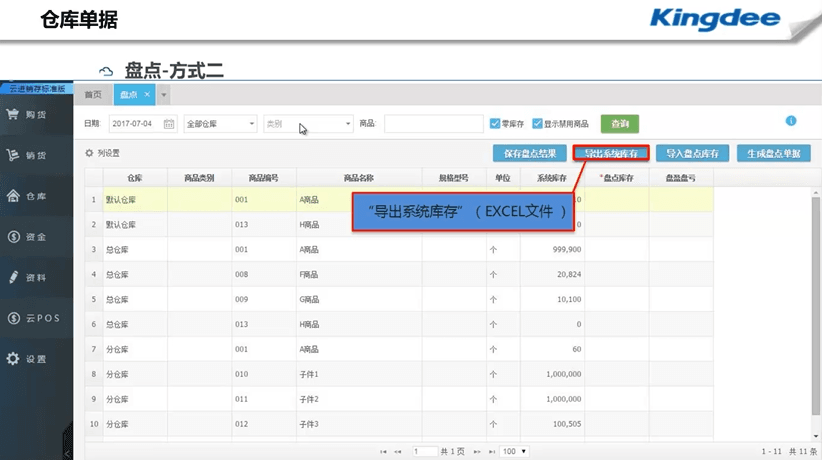Image resolution: width=822 pixels, height=460 pixels.
Task: Collapse the left sidebar arrow
Action: coord(68,452)
